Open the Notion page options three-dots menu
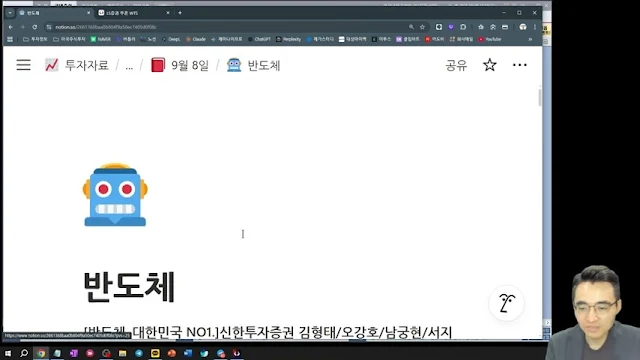640x360 pixels. coord(519,65)
